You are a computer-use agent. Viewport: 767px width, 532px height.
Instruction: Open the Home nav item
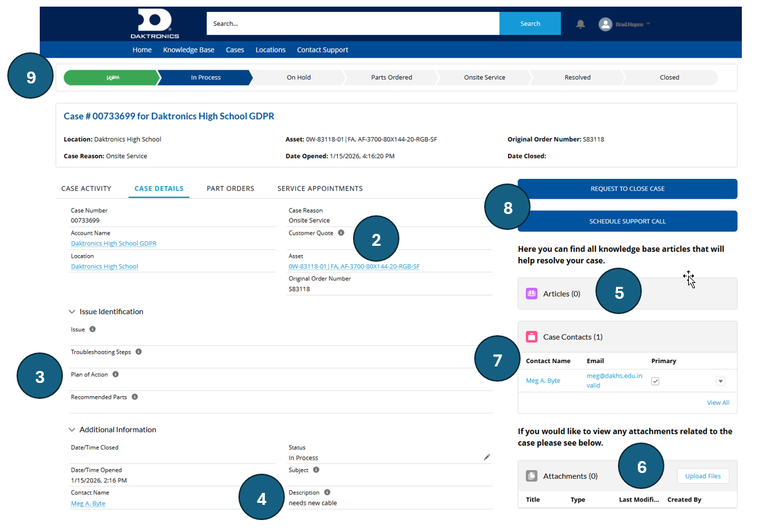(142, 50)
